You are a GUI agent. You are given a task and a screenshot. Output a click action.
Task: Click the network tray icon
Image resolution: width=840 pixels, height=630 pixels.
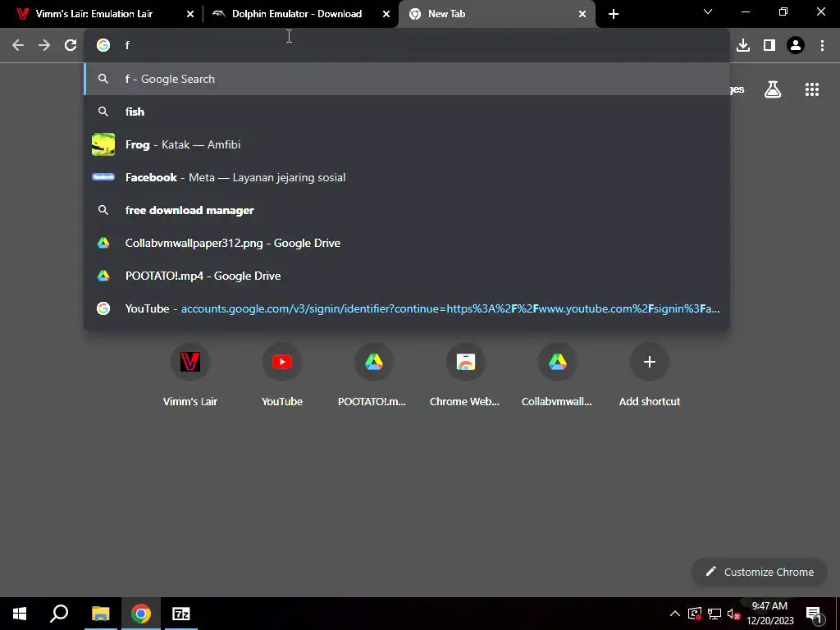(x=714, y=614)
